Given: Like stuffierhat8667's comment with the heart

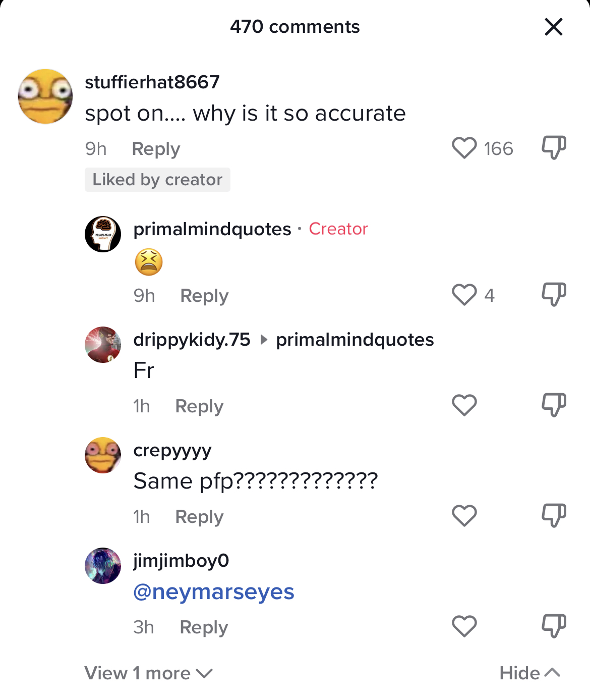Looking at the screenshot, I should click(x=464, y=148).
